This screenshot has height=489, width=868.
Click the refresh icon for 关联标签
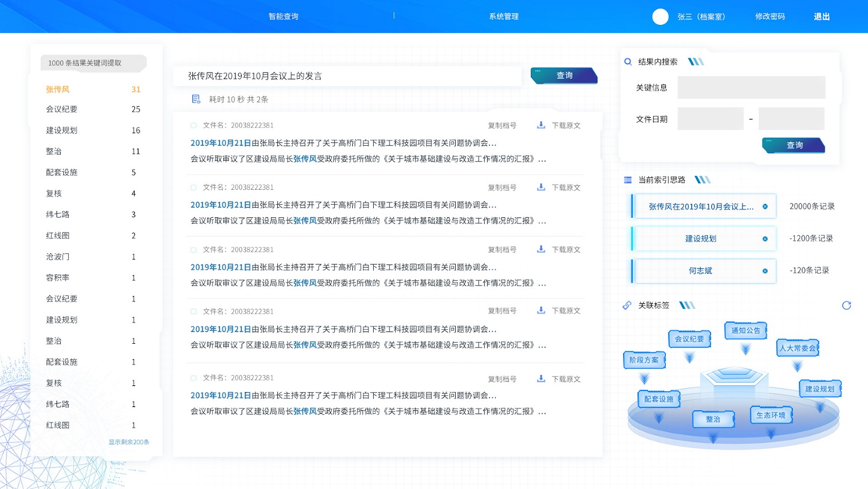click(x=846, y=305)
